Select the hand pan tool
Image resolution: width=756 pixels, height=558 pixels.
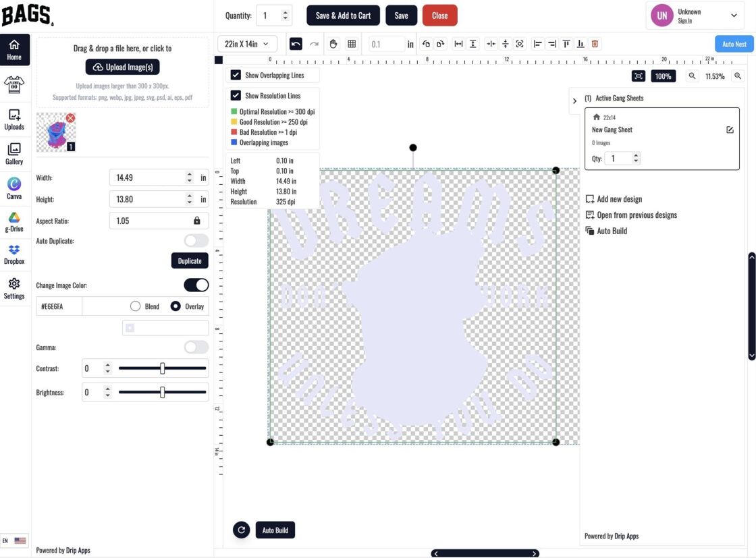pyautogui.click(x=333, y=44)
